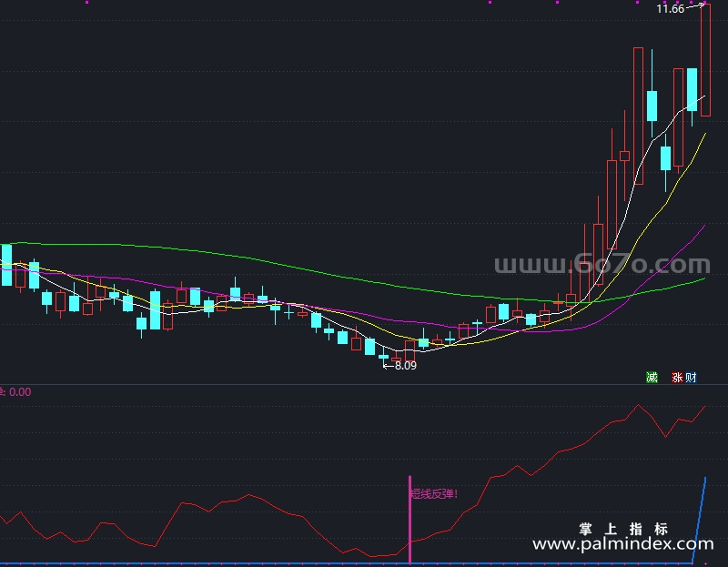Click the 短线反弹! signal label
Viewport: 728px width, 567px height.
[x=434, y=493]
